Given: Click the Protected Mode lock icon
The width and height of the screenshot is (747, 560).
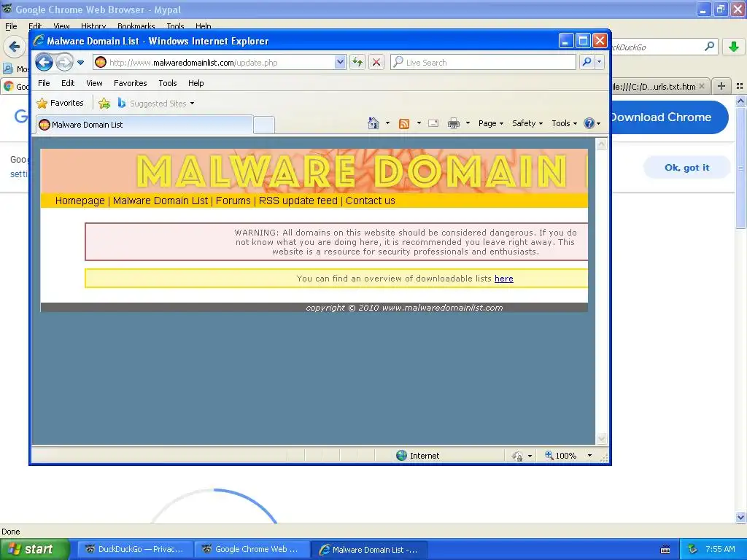Looking at the screenshot, I should pos(517,456).
